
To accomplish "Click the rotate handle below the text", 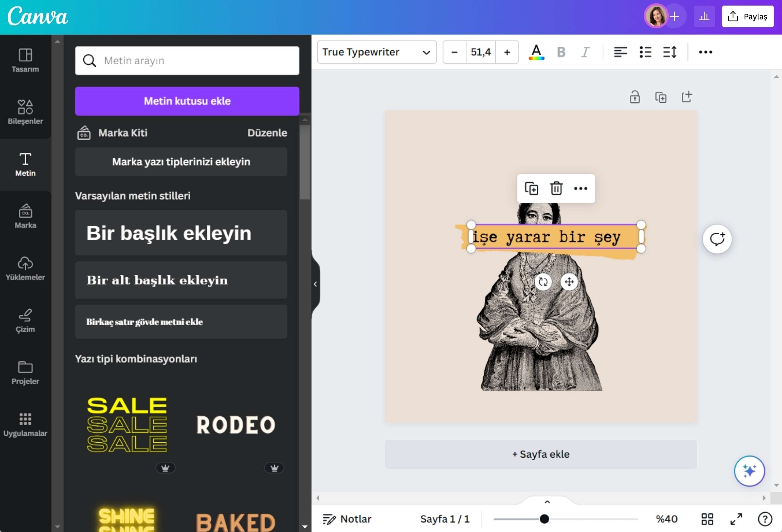I will click(x=543, y=282).
